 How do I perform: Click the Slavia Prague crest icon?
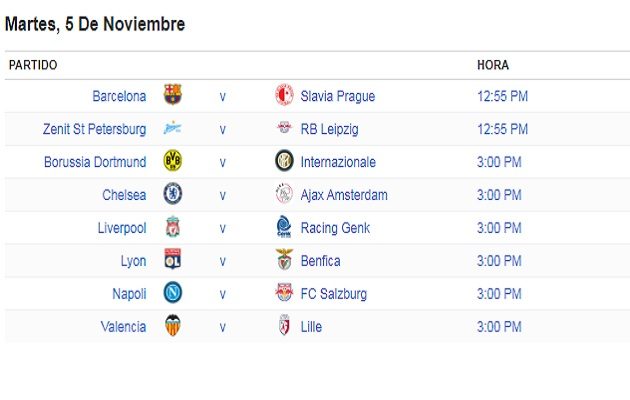pyautogui.click(x=284, y=96)
